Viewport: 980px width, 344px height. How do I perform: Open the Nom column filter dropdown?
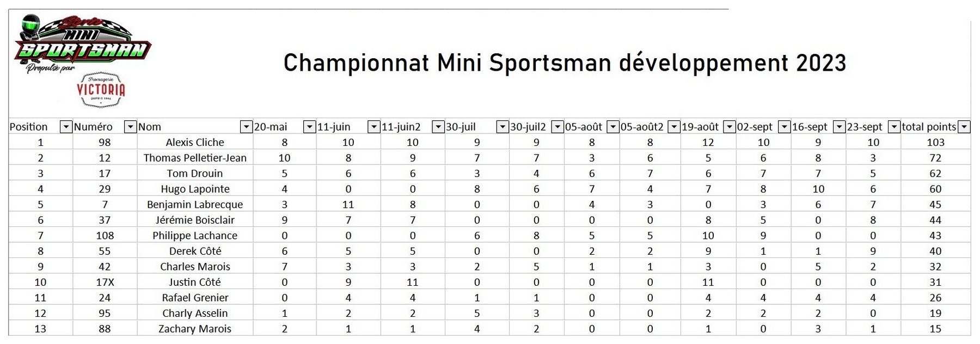(x=246, y=127)
